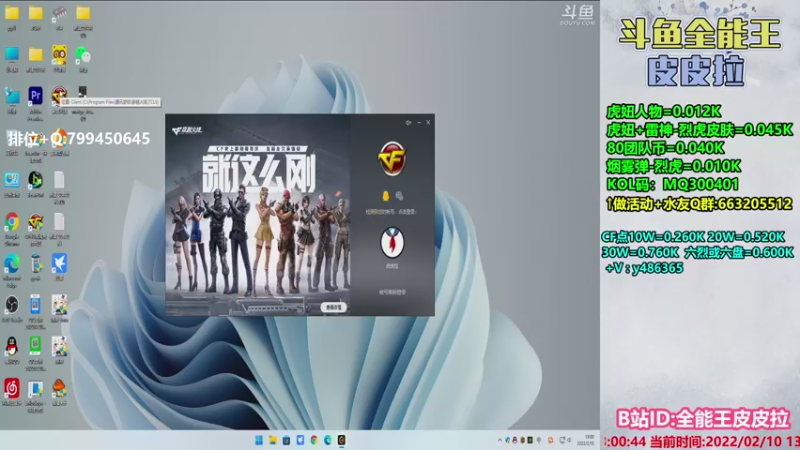Choose QQ login in the CF launcher
The image size is (800, 450).
pos(386,195)
